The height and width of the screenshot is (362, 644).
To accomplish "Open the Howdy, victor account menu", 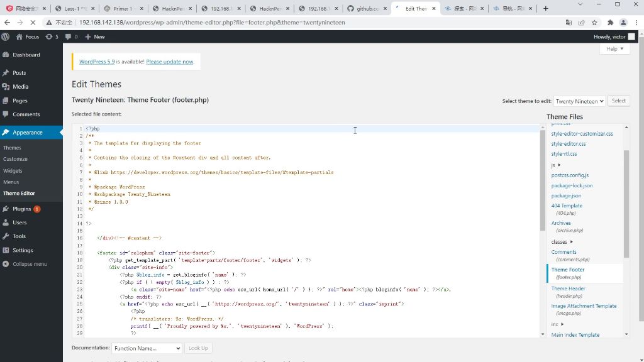I will (614, 36).
